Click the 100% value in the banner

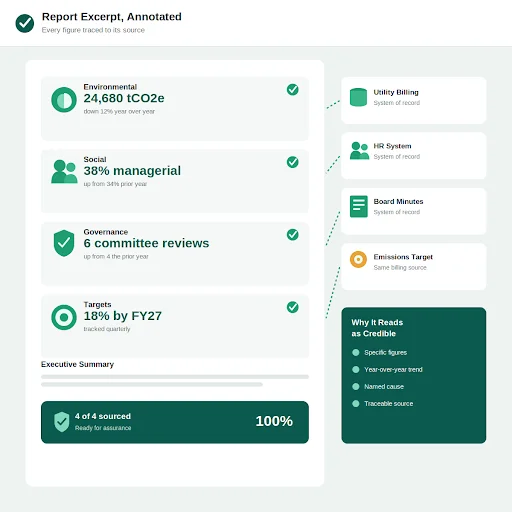(274, 421)
